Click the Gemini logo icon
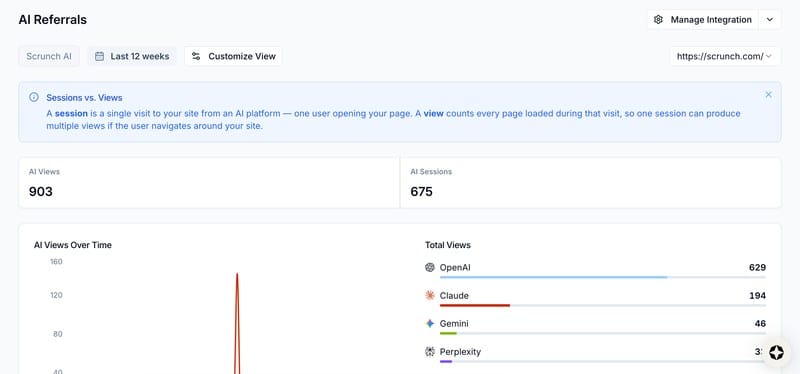 point(430,323)
